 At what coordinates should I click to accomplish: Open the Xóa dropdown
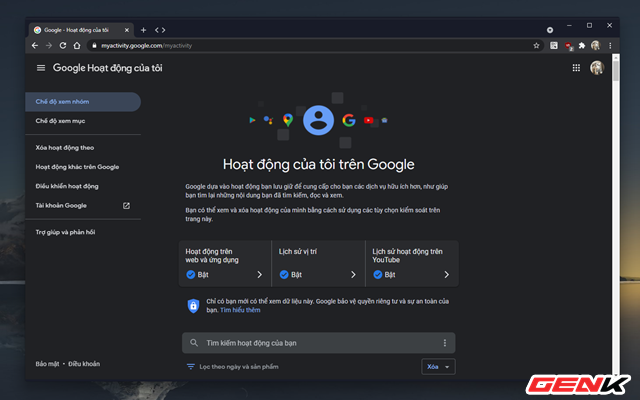[438, 367]
